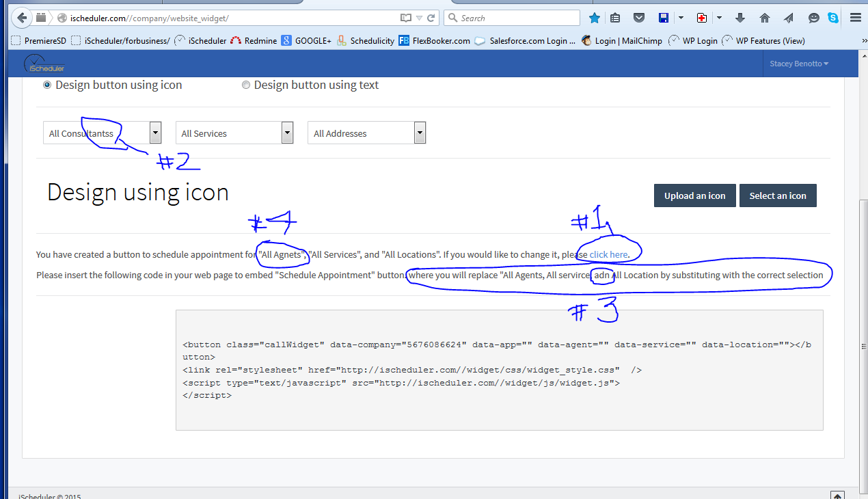Screen dimensions: 868x499
Task: Click the paper plane share icon
Action: point(789,18)
